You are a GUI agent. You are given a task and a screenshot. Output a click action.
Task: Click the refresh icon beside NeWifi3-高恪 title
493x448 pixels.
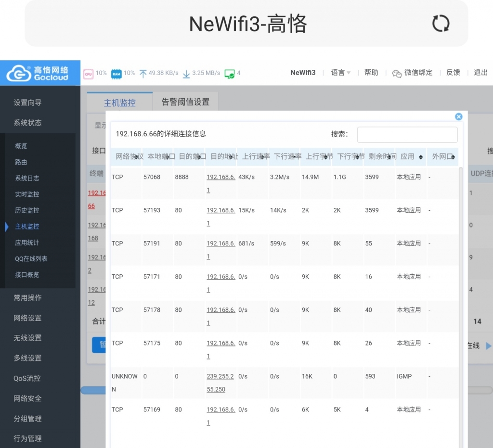coord(441,23)
